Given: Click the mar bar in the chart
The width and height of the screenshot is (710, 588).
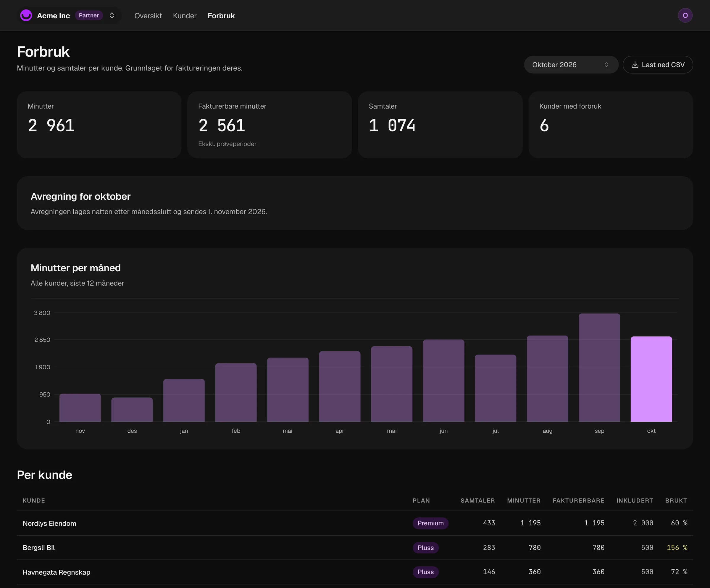Looking at the screenshot, I should (288, 390).
